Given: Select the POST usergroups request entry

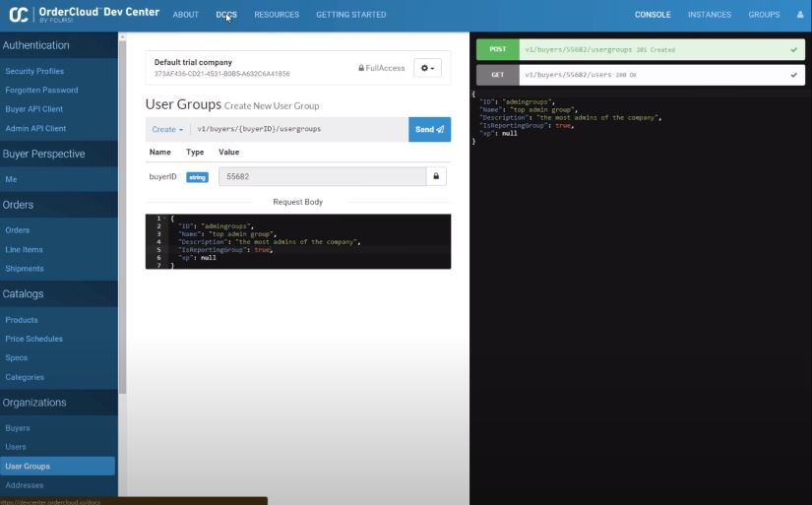Looking at the screenshot, I should point(641,50).
